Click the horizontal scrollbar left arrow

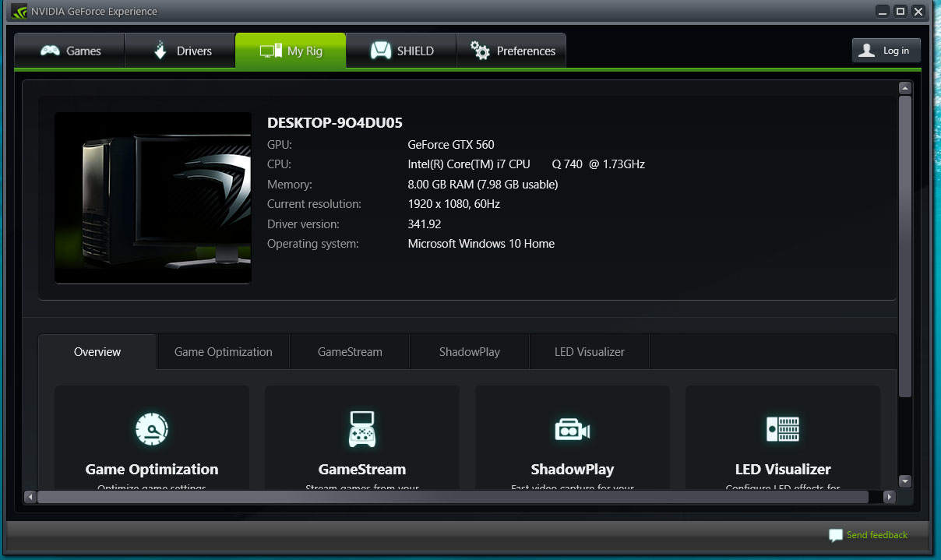click(30, 496)
